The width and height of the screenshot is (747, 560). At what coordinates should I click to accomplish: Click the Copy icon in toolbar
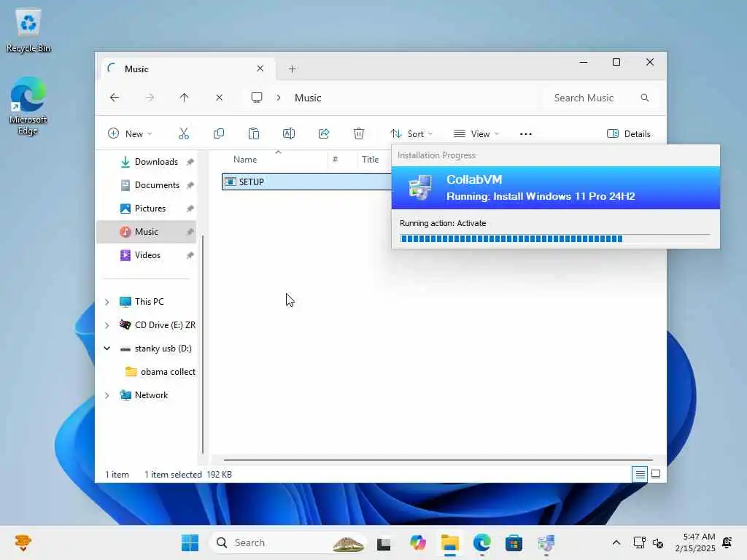point(219,134)
